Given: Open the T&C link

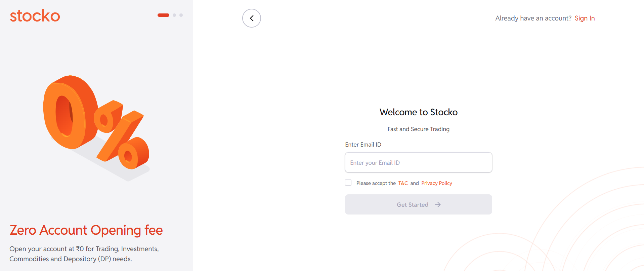Looking at the screenshot, I should pyautogui.click(x=403, y=183).
